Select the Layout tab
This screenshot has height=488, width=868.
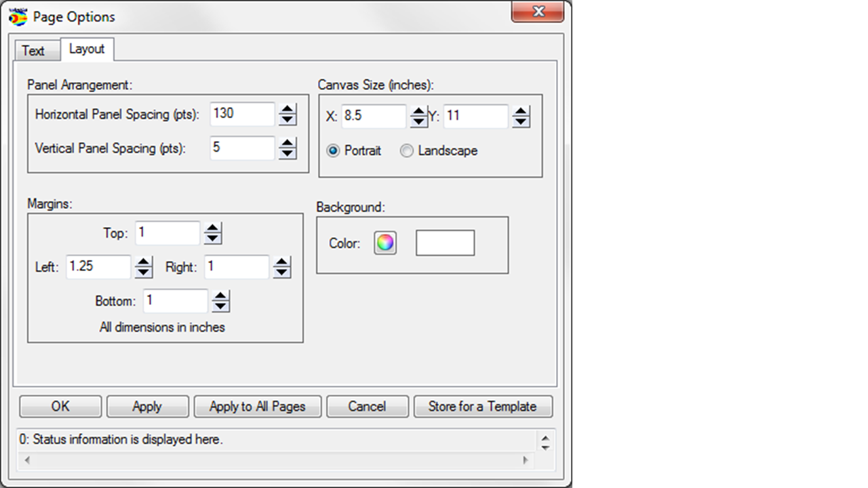coord(87,49)
